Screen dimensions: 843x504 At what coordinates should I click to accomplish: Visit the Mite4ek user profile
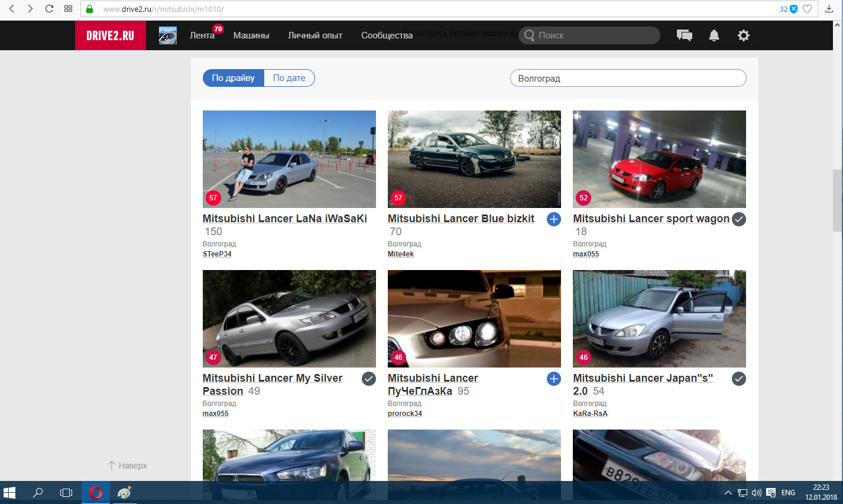(401, 254)
